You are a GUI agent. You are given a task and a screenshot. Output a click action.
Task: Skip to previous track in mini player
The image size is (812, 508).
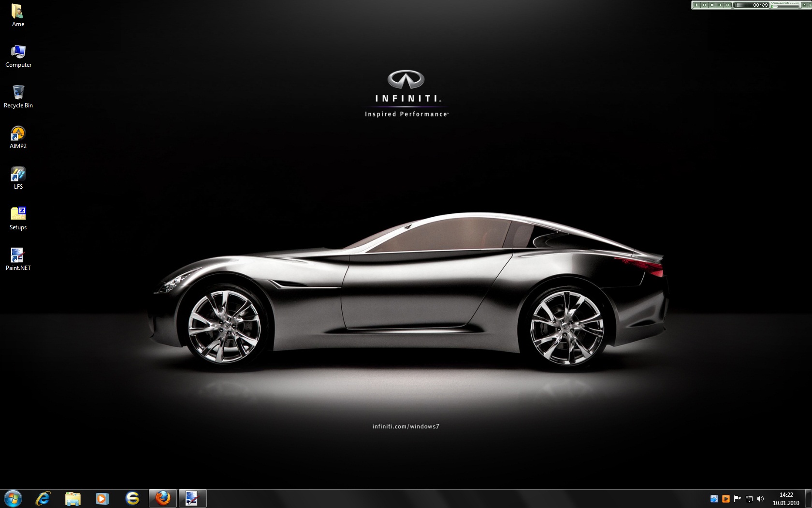point(720,5)
